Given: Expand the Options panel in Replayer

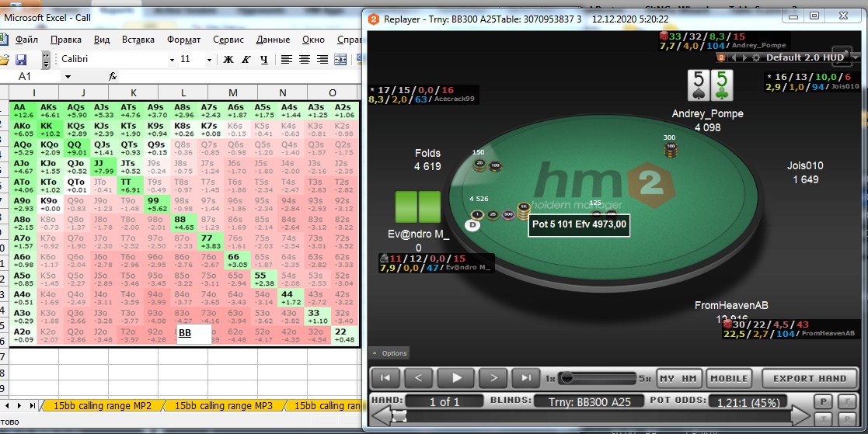Looking at the screenshot, I should (x=390, y=353).
